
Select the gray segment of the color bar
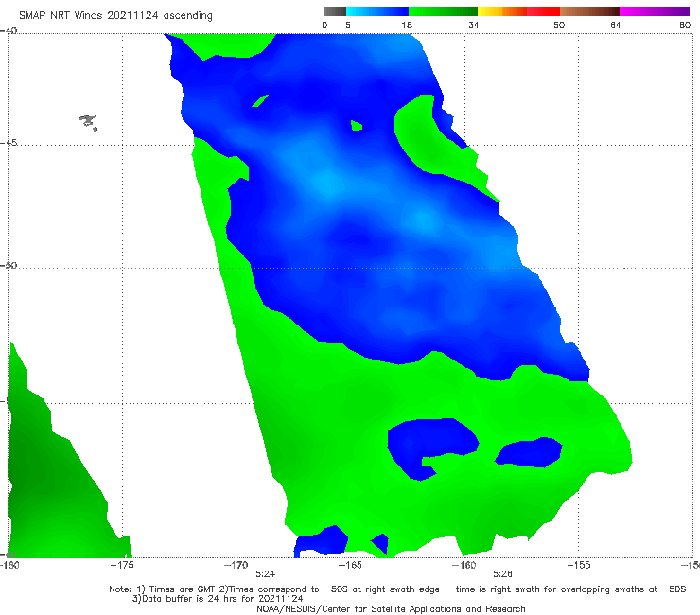(334, 11)
